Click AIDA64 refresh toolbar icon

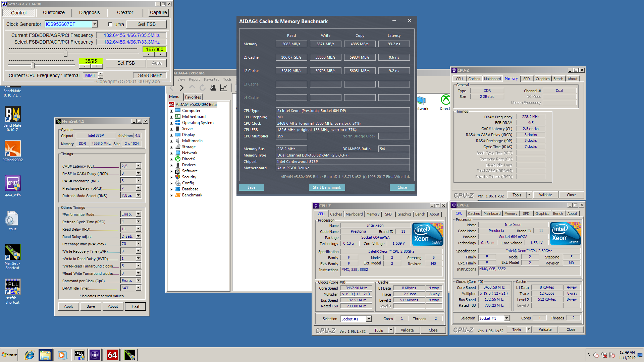[202, 88]
